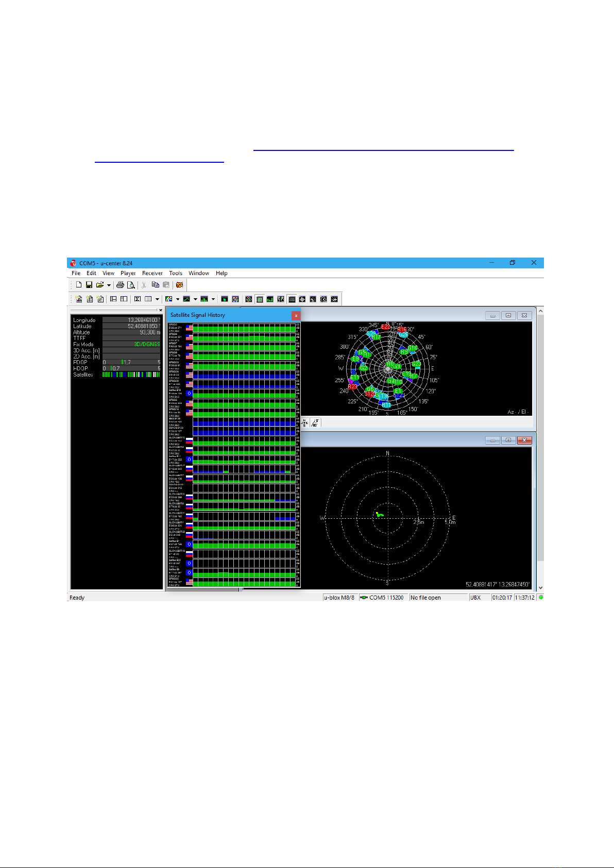The width and height of the screenshot is (614, 868).
Task: Open the Map view colorful icon
Action: [x=168, y=299]
